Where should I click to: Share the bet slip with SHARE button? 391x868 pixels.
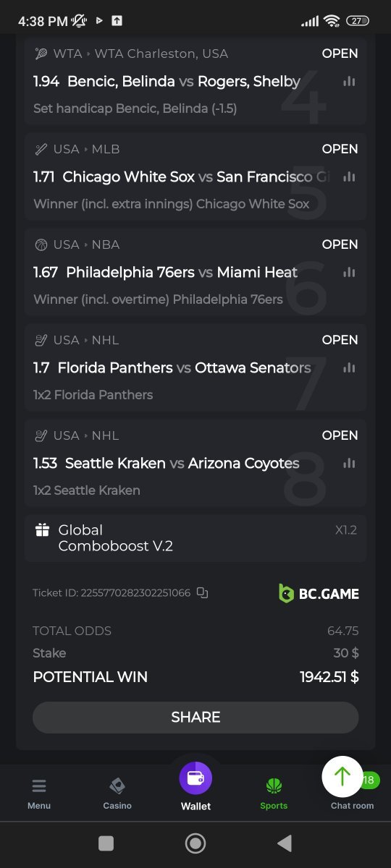[195, 718]
